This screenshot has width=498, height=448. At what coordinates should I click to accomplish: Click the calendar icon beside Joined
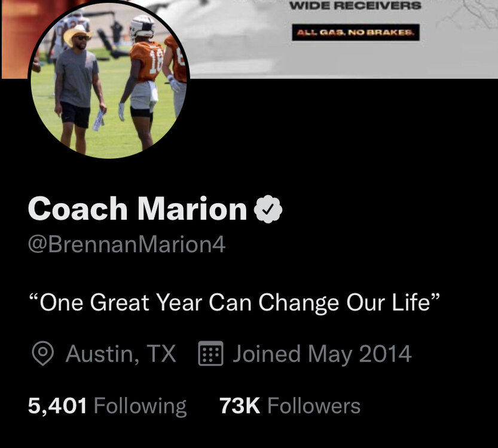tap(211, 354)
